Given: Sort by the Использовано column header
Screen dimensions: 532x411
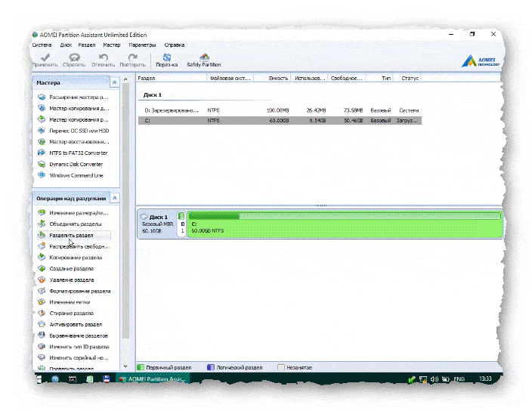Looking at the screenshot, I should [x=310, y=79].
